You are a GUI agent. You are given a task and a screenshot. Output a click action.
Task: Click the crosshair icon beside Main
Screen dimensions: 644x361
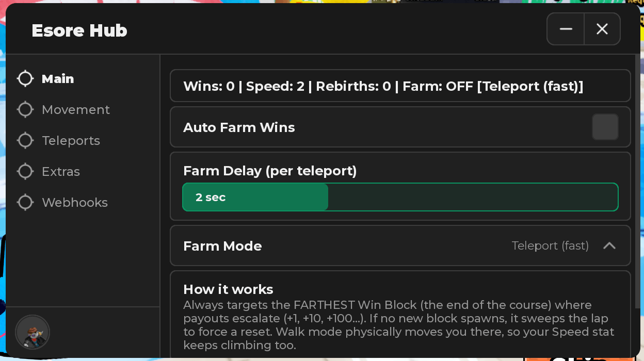[25, 79]
